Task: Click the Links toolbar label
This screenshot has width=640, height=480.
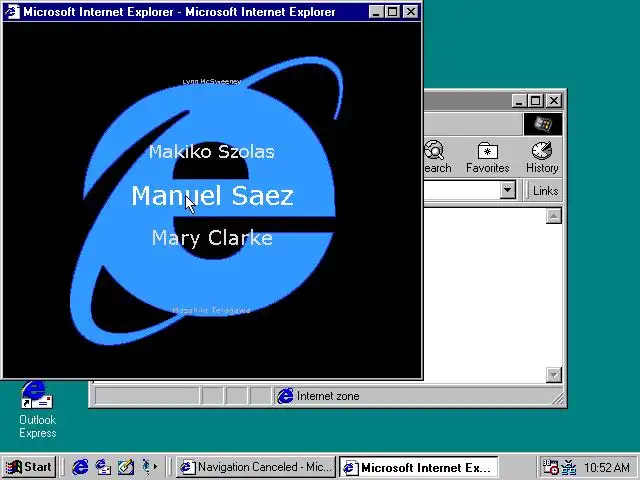Action: coord(545,191)
